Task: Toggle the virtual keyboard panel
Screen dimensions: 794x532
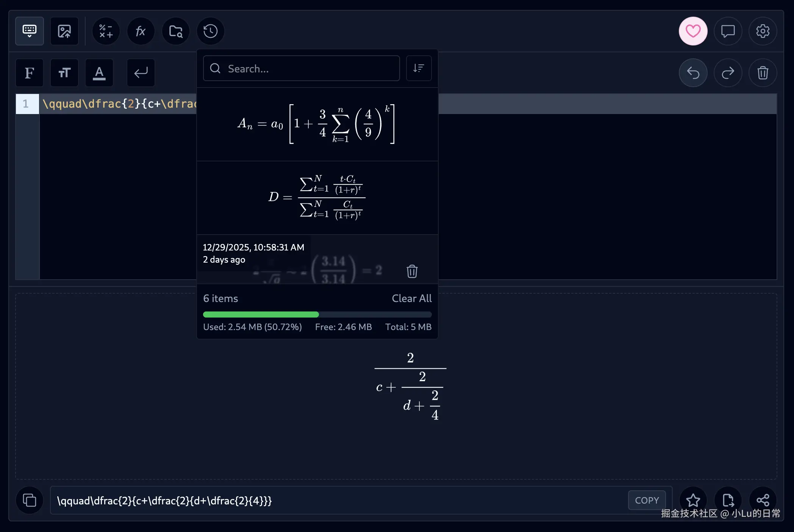Action: tap(30, 31)
